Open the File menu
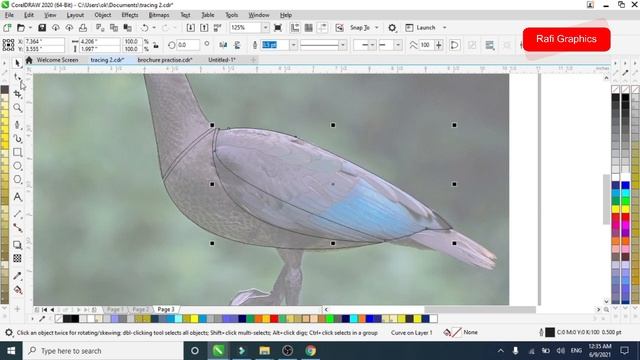 (x=9, y=15)
